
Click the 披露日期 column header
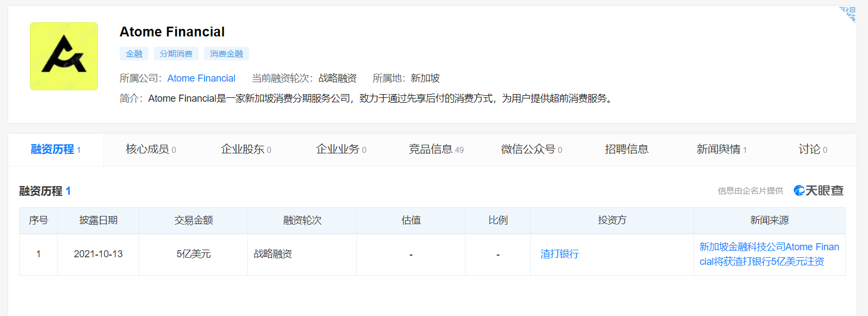(98, 220)
